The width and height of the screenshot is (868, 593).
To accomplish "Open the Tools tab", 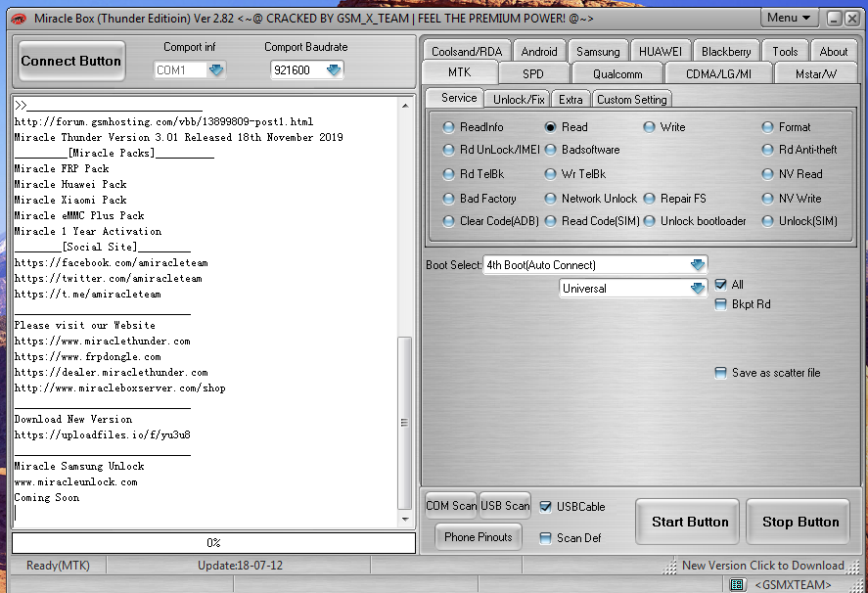I will click(785, 52).
